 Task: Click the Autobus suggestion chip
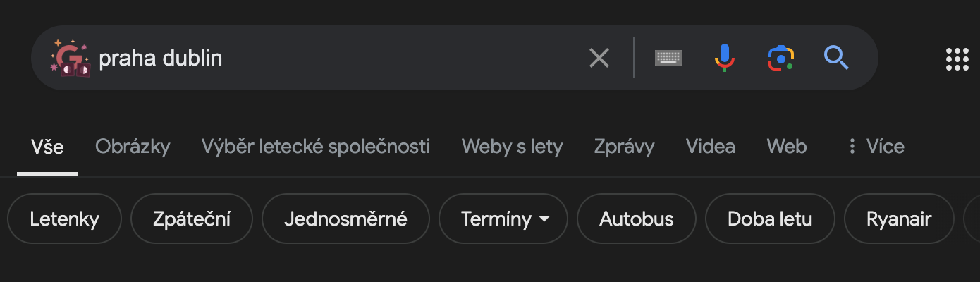click(636, 219)
